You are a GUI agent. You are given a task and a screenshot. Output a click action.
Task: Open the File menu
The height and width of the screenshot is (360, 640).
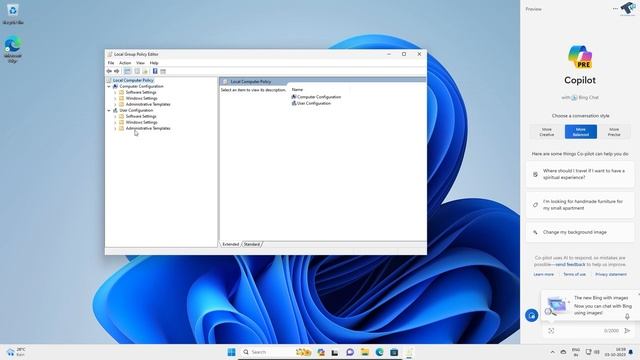(x=111, y=63)
